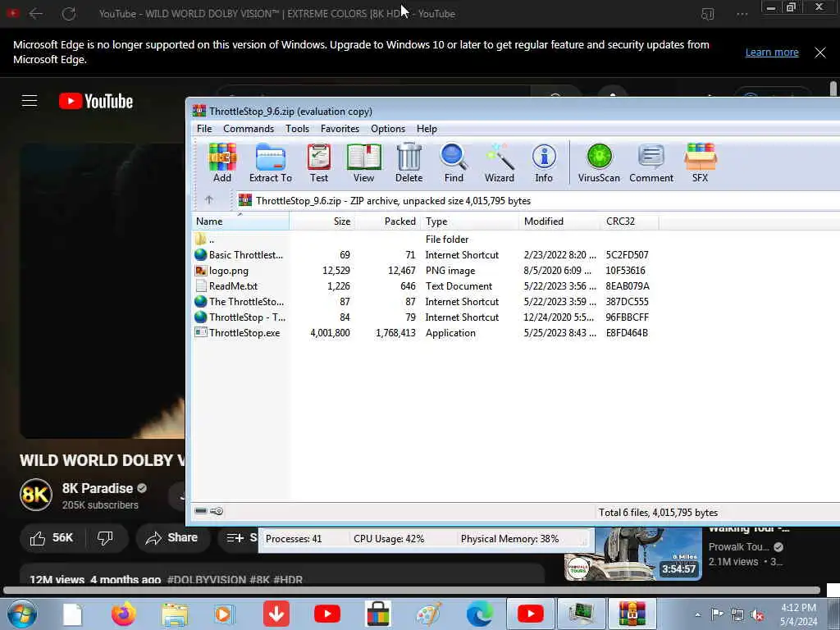840x630 pixels.
Task: Open the 8K Paradise channel avatar
Action: click(36, 495)
